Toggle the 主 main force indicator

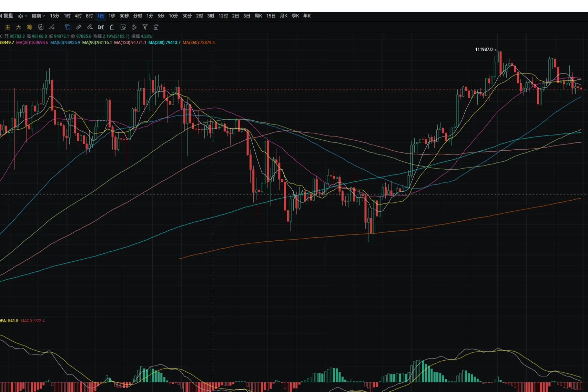(8, 27)
